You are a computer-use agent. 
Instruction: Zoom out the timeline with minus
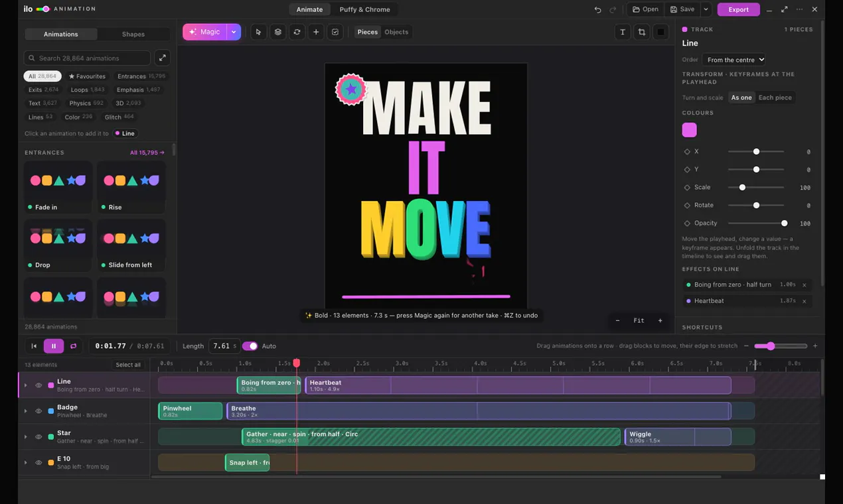(746, 346)
